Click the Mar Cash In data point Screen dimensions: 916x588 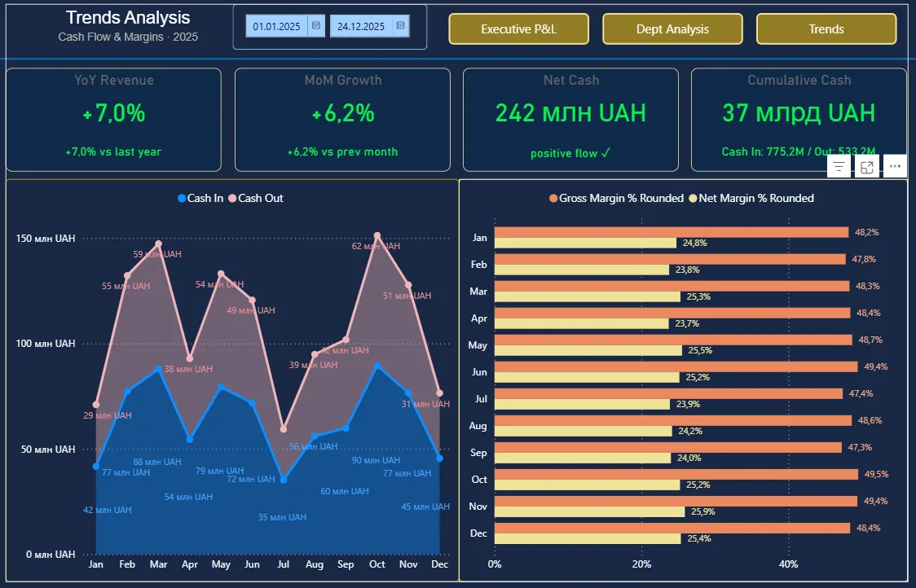pos(158,369)
